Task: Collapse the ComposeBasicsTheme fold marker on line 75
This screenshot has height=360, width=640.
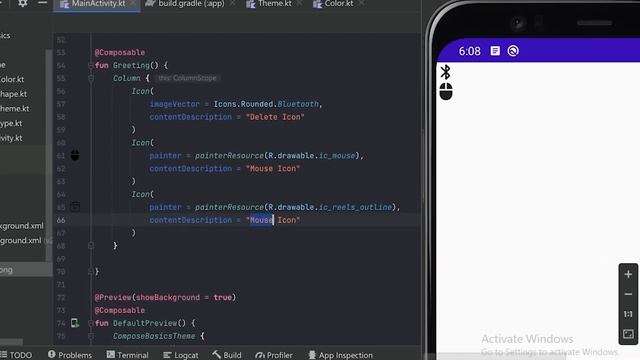Action: coord(91,336)
